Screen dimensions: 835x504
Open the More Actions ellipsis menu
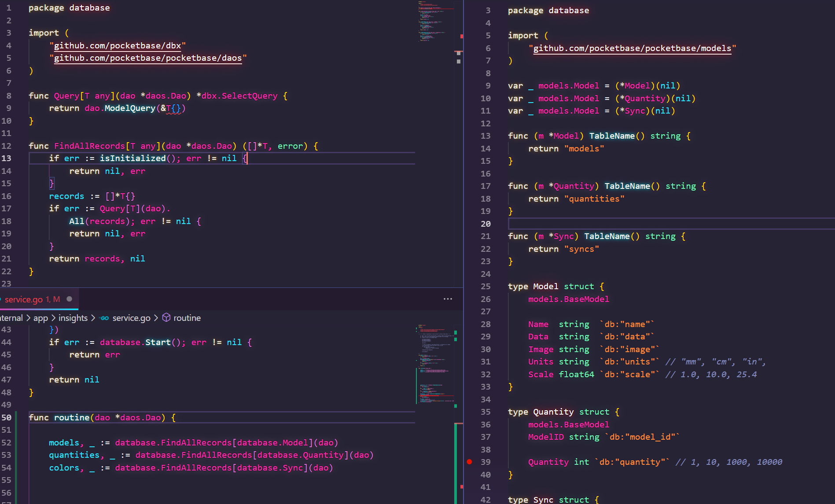click(448, 299)
